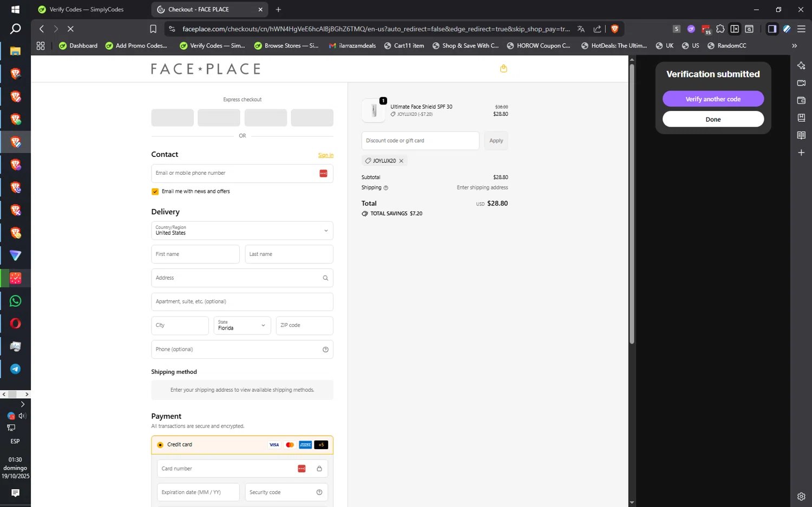Click the page vertical scrollbar

pyautogui.click(x=632, y=205)
